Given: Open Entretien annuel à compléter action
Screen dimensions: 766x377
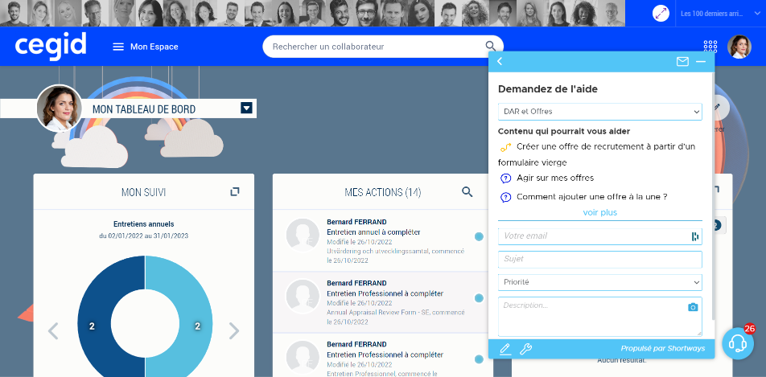Looking at the screenshot, I should 373,232.
